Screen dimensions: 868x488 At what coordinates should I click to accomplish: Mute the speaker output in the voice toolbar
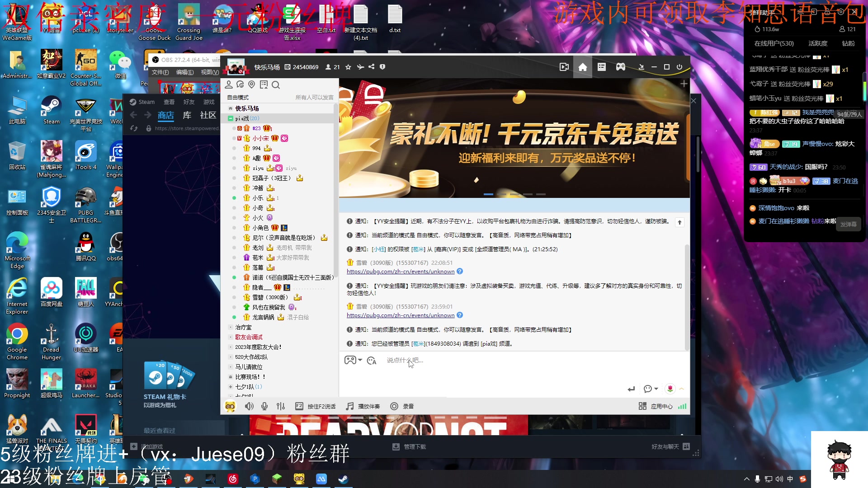click(249, 406)
